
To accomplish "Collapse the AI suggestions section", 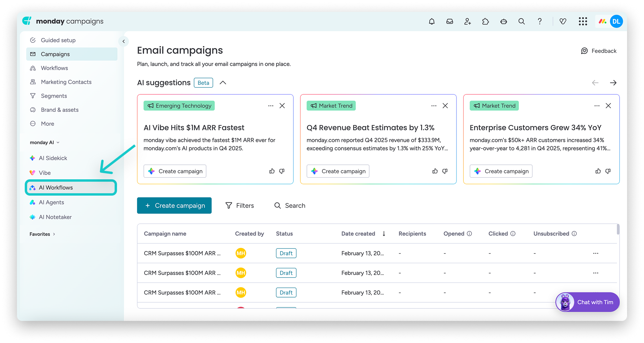I will 223,83.
